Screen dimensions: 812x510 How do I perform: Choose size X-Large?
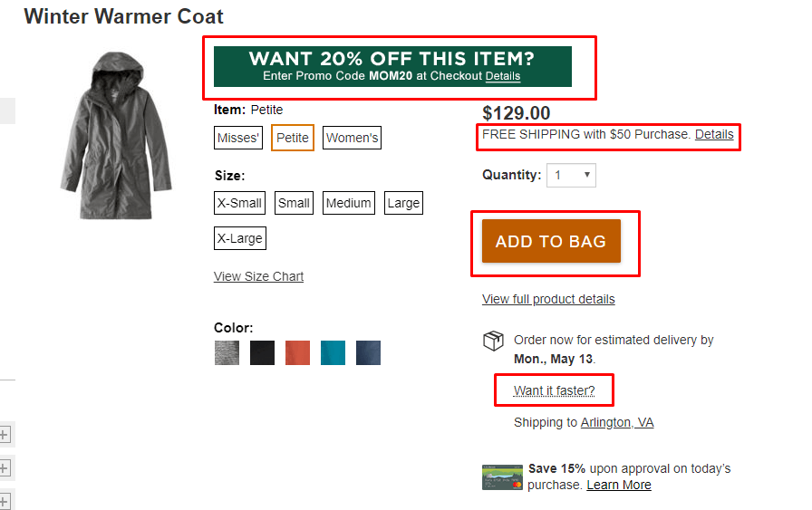239,238
